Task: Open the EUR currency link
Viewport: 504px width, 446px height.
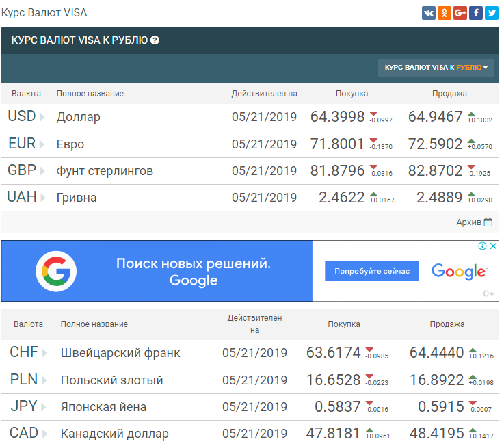Action: coord(22,144)
